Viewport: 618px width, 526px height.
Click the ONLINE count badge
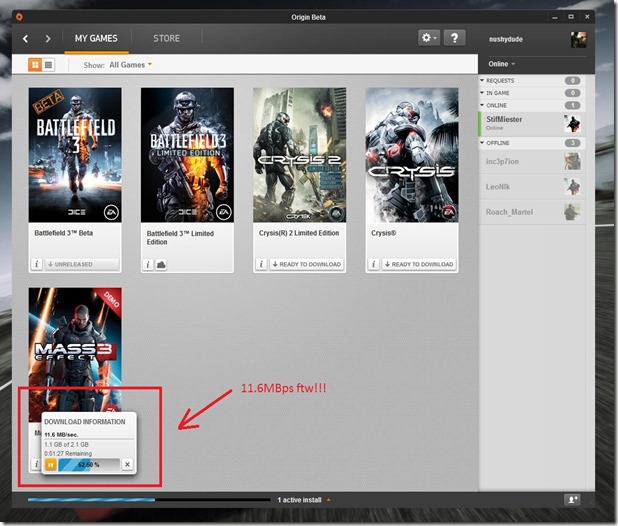572,106
